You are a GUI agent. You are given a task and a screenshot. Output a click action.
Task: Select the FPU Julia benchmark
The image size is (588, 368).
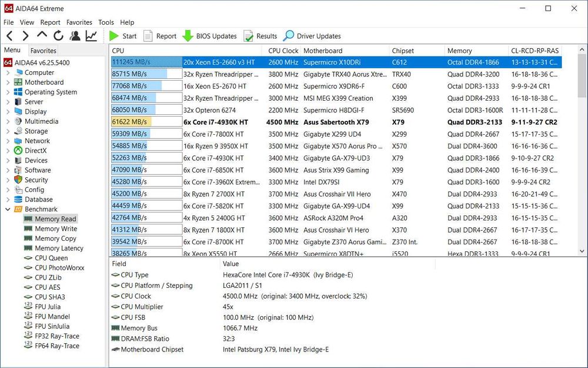tap(42, 307)
